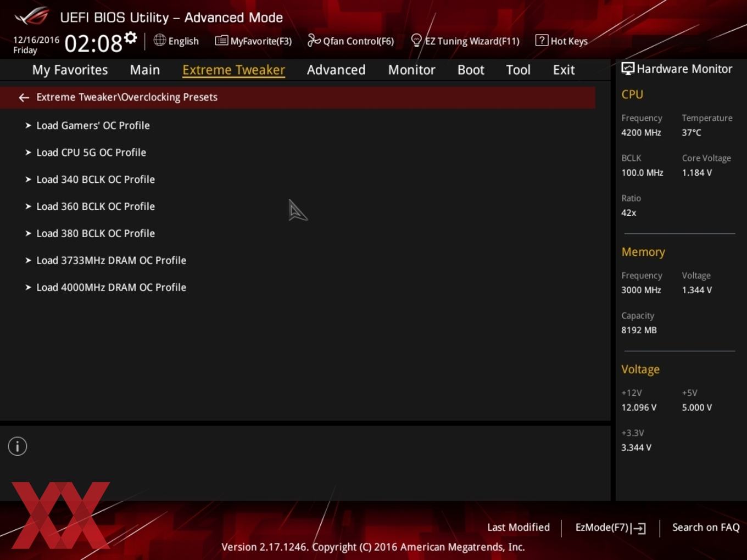The image size is (747, 560).
Task: Click the +12V value 12.096 V
Action: coord(639,407)
